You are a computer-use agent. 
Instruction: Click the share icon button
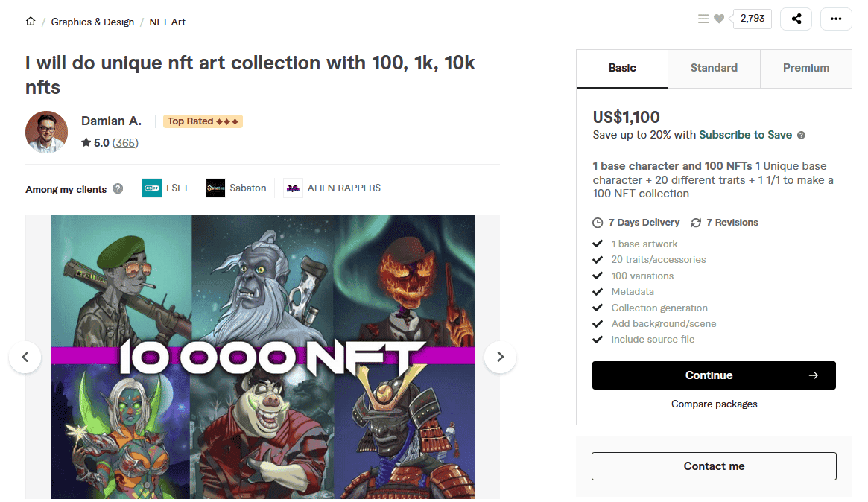click(x=796, y=19)
